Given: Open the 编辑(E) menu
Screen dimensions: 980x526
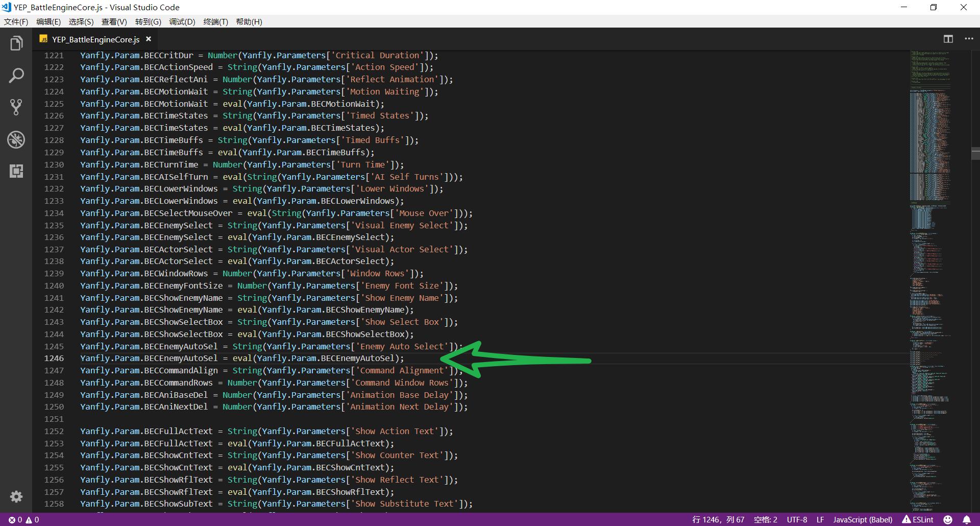Looking at the screenshot, I should pos(48,21).
